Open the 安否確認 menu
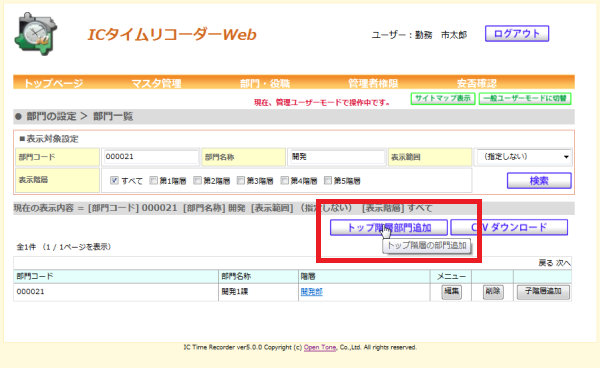Screen dimensions: 600x368 point(476,83)
